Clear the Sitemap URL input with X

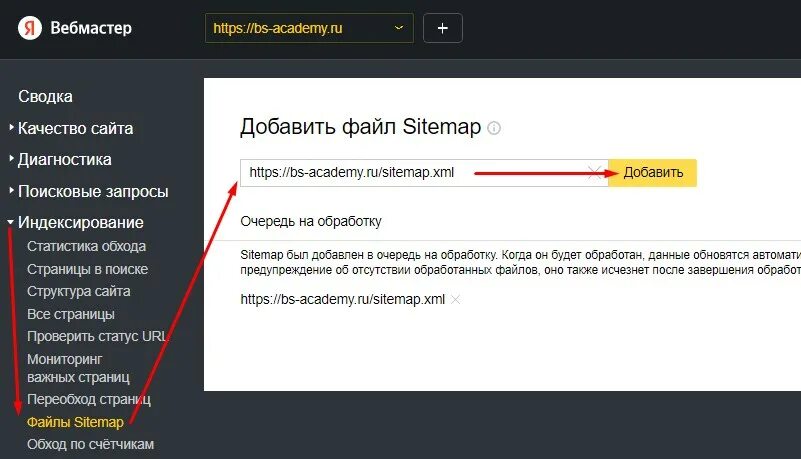(x=594, y=173)
